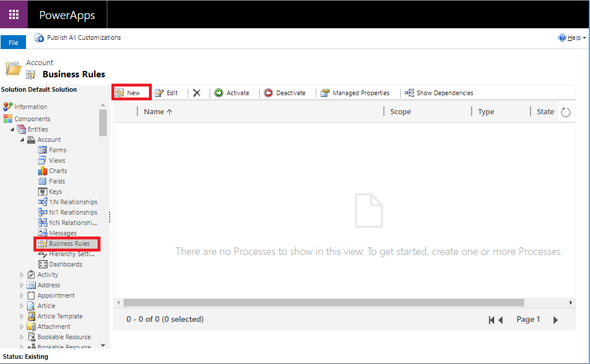The image size is (590, 364).
Task: Expand the Attachment entity node
Action: click(21, 327)
